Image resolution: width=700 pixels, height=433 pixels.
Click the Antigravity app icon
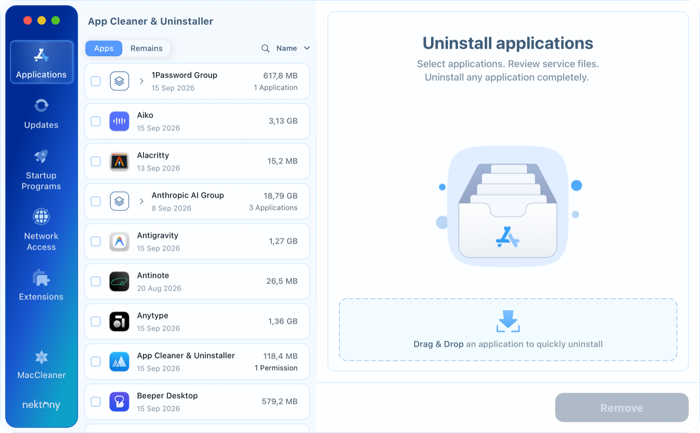click(x=119, y=241)
